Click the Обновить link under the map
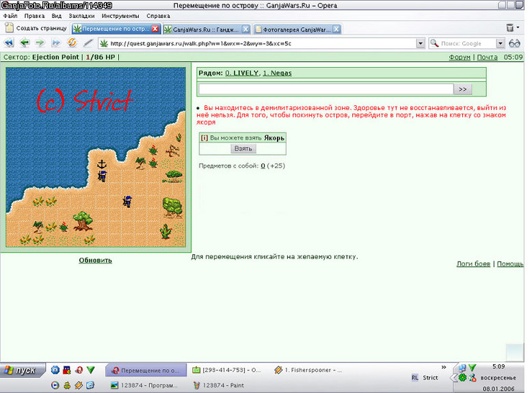This screenshot has height=393, width=532. 95,260
